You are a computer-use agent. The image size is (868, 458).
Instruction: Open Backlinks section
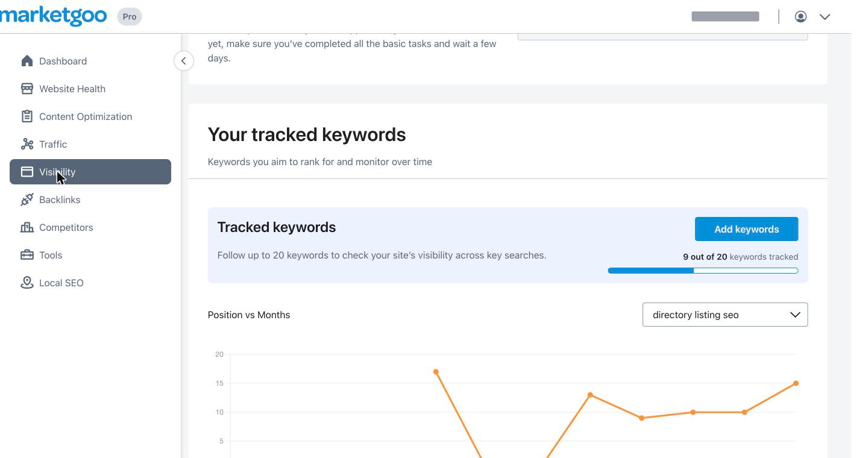pos(90,199)
